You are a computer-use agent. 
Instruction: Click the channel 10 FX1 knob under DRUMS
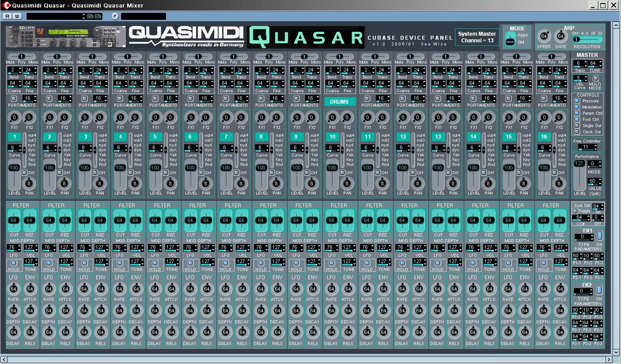(332, 118)
